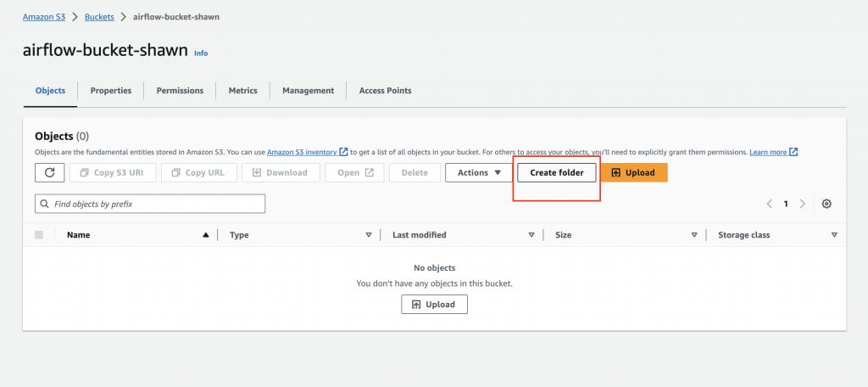Click the Name column sort arrow

(x=206, y=235)
